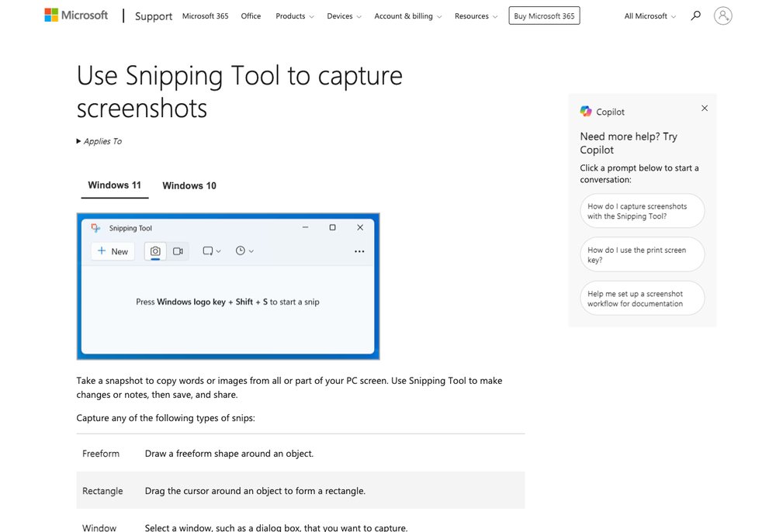Click the Snipping Tool app icon in the image
776x532 pixels.
96,228
